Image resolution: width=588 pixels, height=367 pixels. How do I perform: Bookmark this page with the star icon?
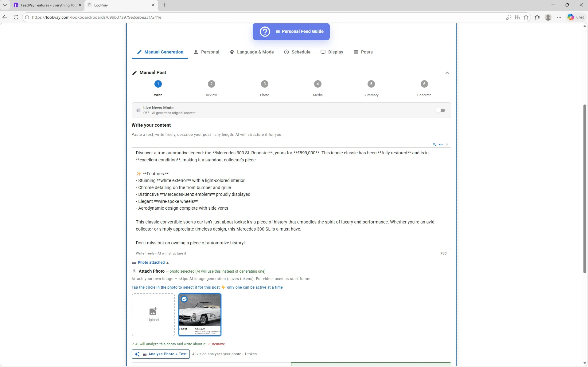pos(526,17)
